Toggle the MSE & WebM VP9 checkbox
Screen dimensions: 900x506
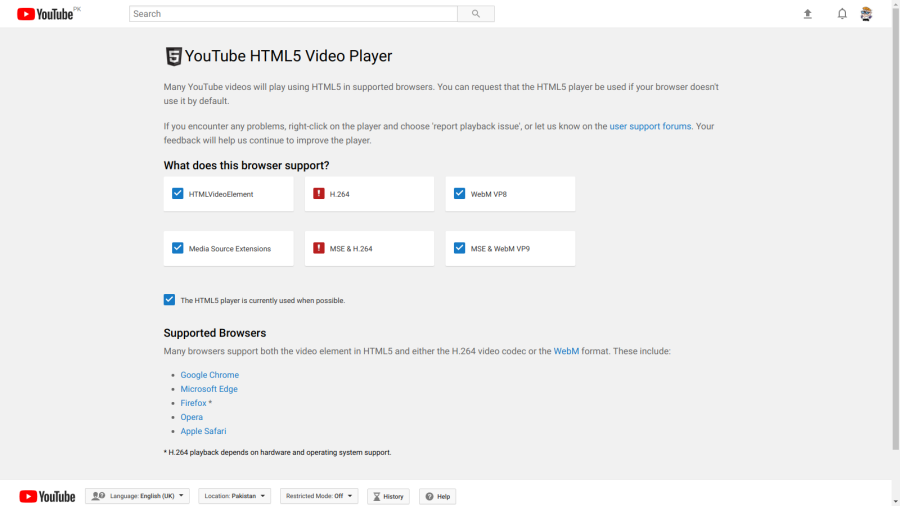pyautogui.click(x=459, y=248)
